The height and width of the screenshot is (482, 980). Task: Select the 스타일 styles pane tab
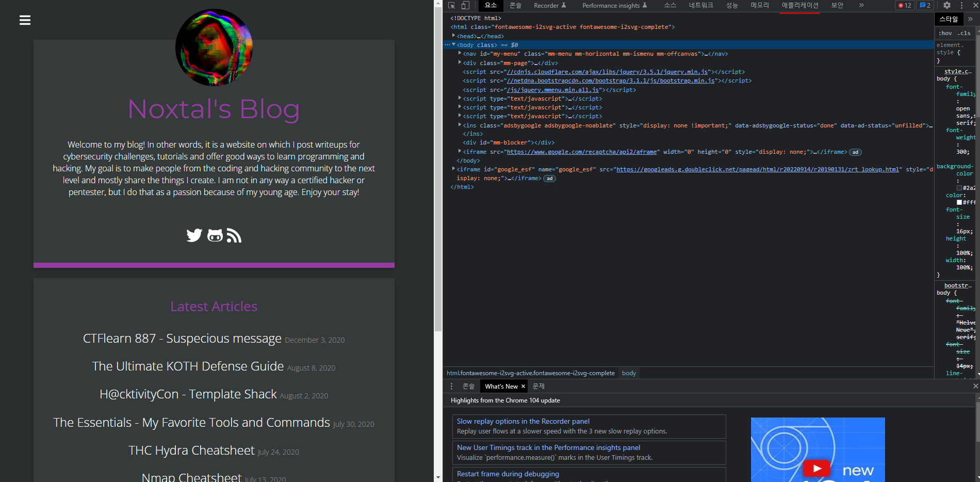(949, 19)
